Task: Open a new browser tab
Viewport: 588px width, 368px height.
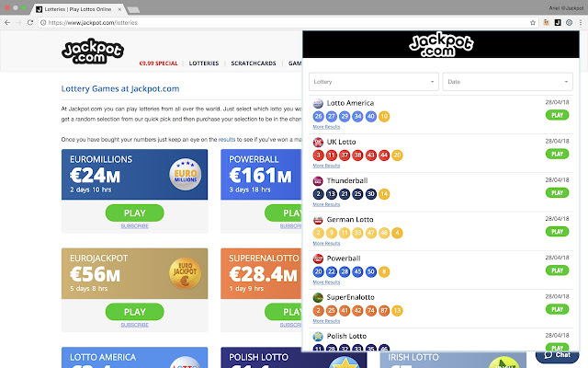Action: click(133, 9)
